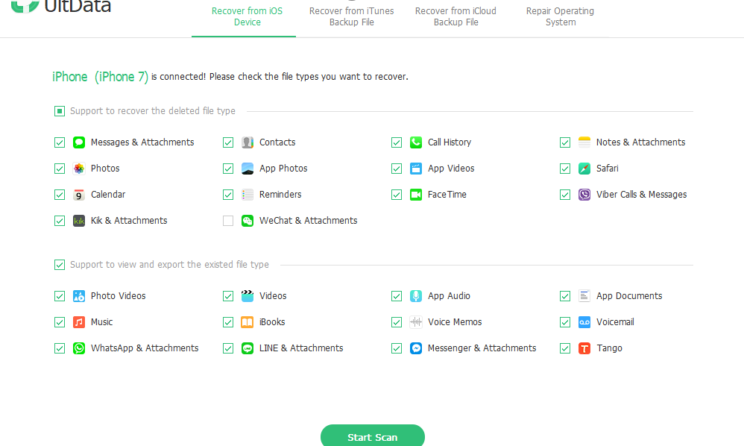Go to the Repair Operating System tab
Image resolution: width=744 pixels, height=446 pixels.
tap(560, 16)
